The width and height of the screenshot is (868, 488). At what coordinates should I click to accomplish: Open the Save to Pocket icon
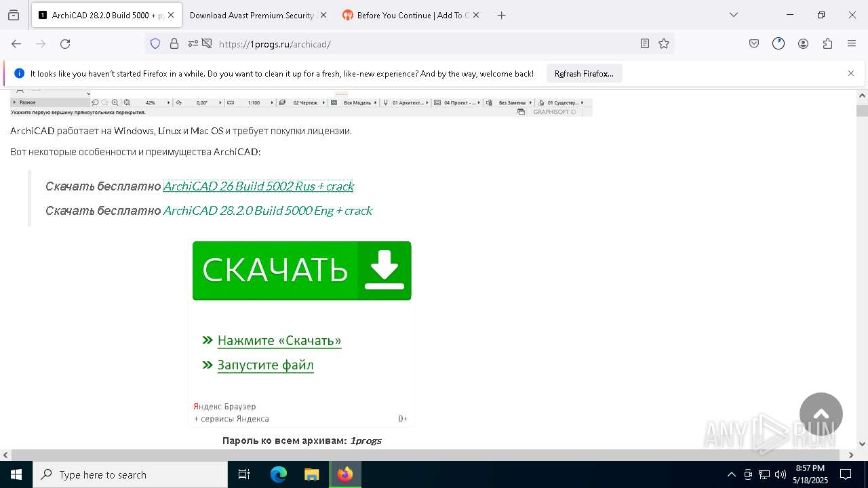[x=754, y=43]
